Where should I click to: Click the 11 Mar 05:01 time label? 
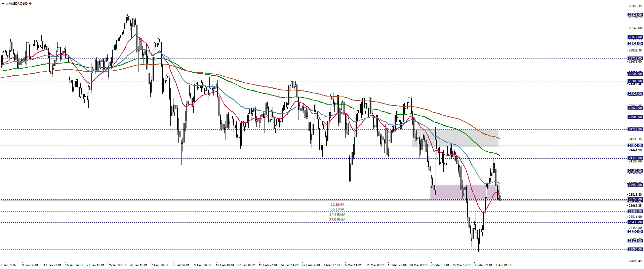pos(375,265)
